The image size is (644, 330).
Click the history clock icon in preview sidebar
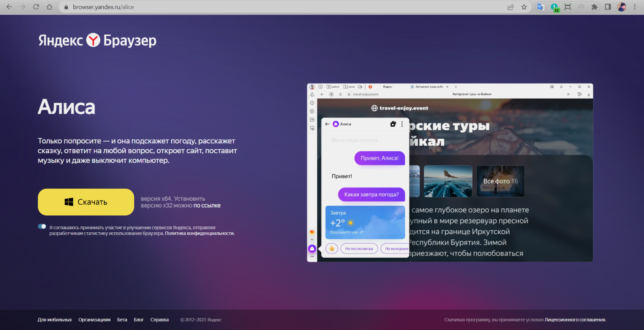[x=312, y=103]
